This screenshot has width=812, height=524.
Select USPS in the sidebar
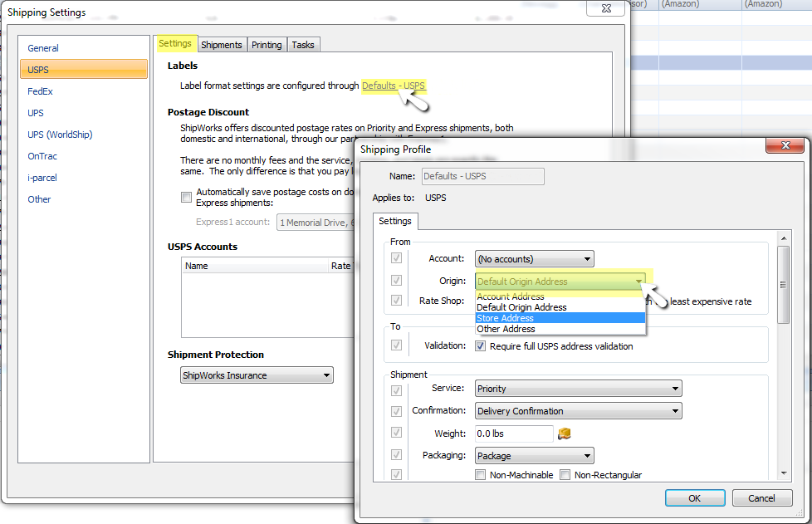[84, 70]
